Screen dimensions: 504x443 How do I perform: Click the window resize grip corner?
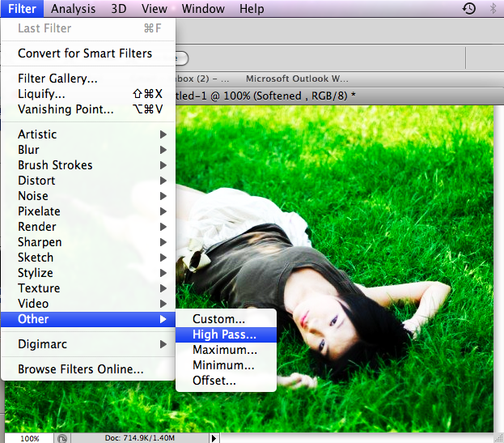(x=498, y=438)
